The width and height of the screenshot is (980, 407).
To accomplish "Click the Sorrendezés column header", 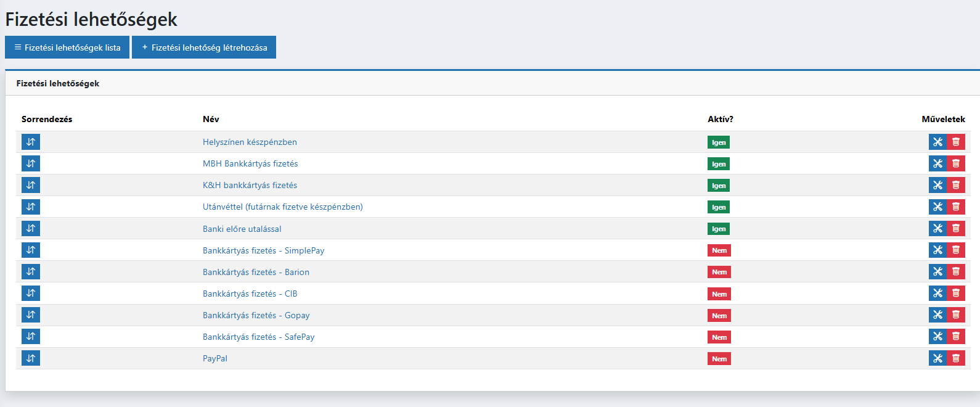I will pyautogui.click(x=47, y=119).
